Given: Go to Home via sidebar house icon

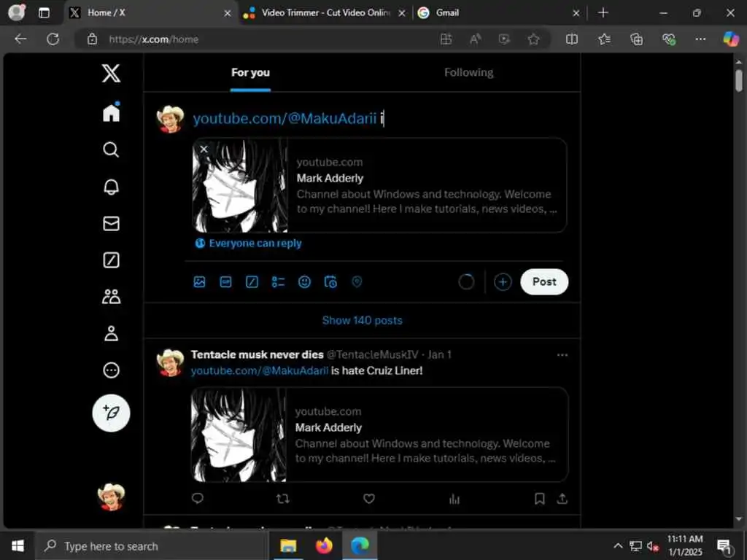Looking at the screenshot, I should click(x=111, y=112).
